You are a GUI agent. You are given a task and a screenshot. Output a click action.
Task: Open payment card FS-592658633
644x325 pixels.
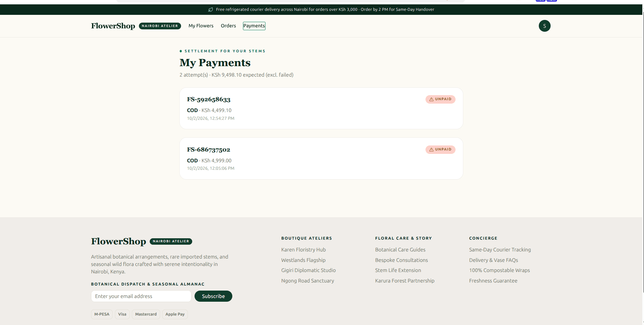321,108
